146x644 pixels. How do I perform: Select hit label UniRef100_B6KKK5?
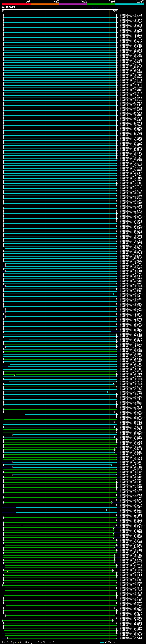pyautogui.click(x=131, y=422)
